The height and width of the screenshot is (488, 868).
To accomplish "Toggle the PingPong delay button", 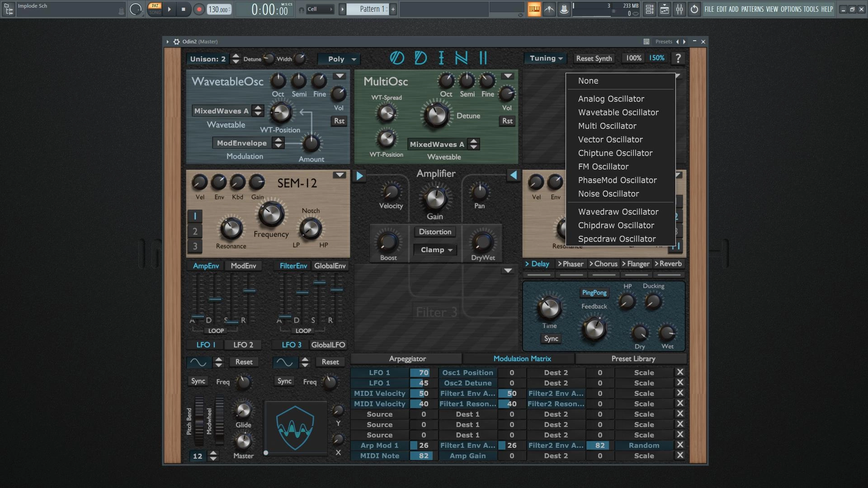I will tap(594, 293).
